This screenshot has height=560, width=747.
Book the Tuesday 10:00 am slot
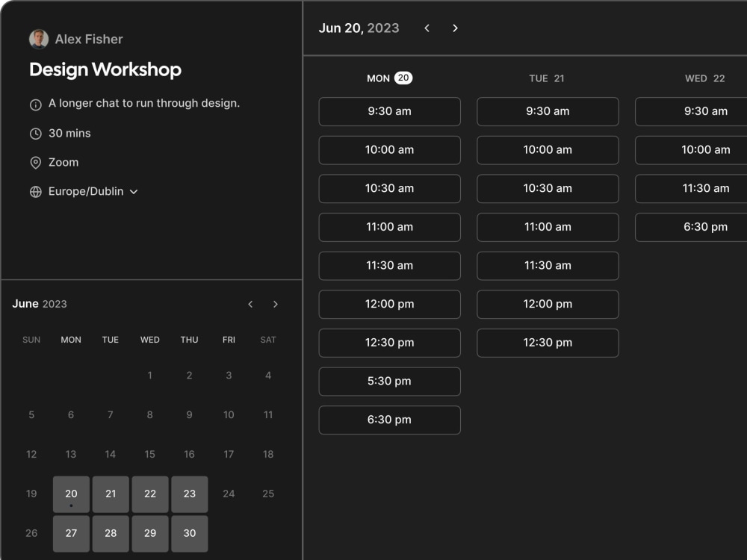tap(548, 150)
